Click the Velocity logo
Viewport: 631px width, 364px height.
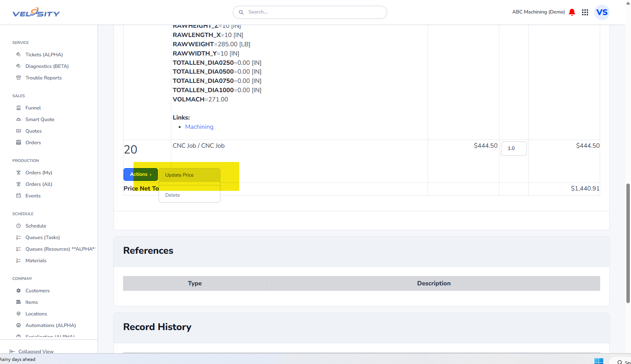pos(36,12)
